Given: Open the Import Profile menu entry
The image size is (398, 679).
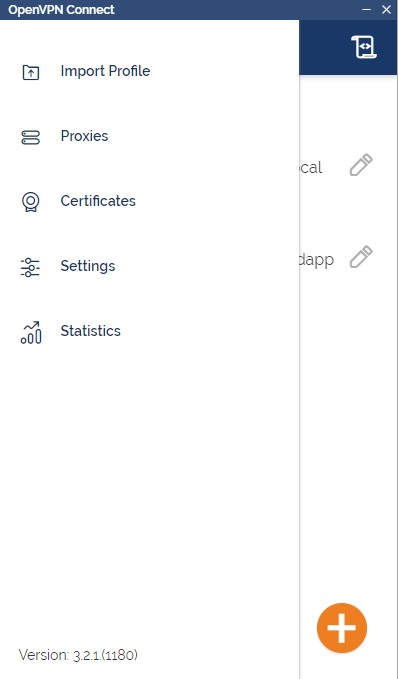Looking at the screenshot, I should click(105, 71).
